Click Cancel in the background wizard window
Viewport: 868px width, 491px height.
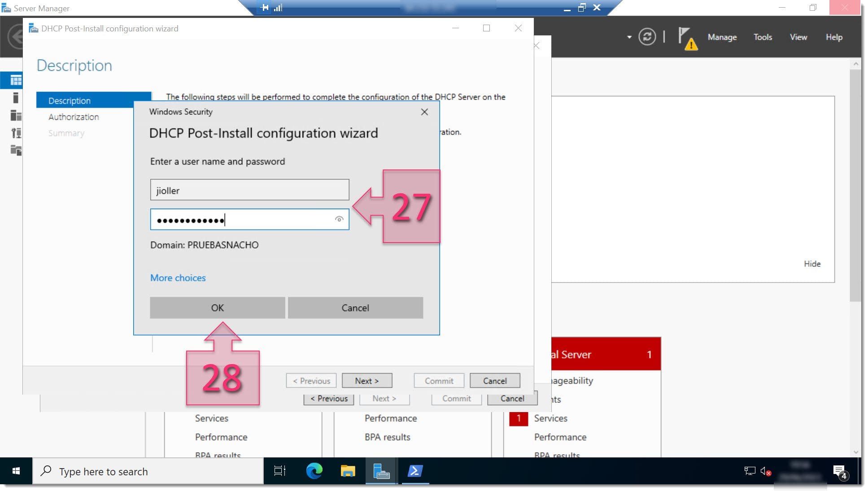512,399
